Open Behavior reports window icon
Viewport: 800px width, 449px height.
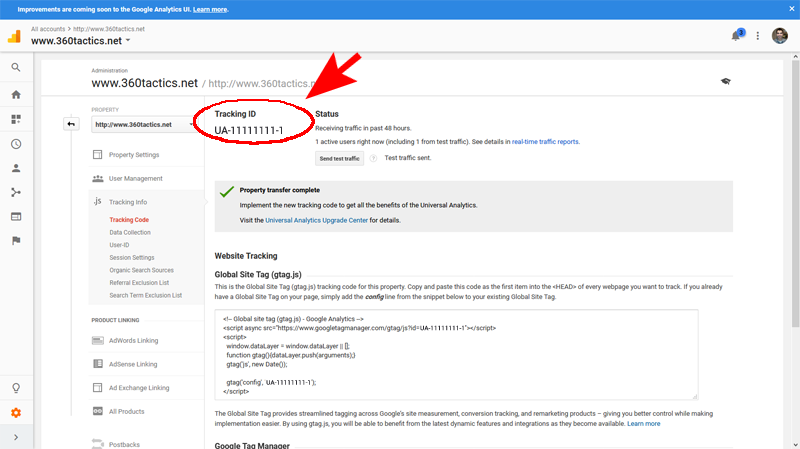pyautogui.click(x=16, y=216)
